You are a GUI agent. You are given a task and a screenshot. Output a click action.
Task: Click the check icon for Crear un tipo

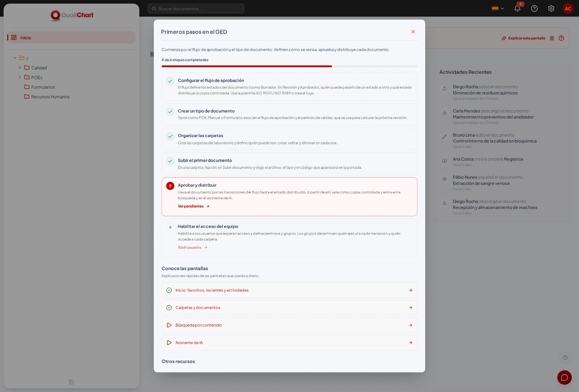[170, 112]
